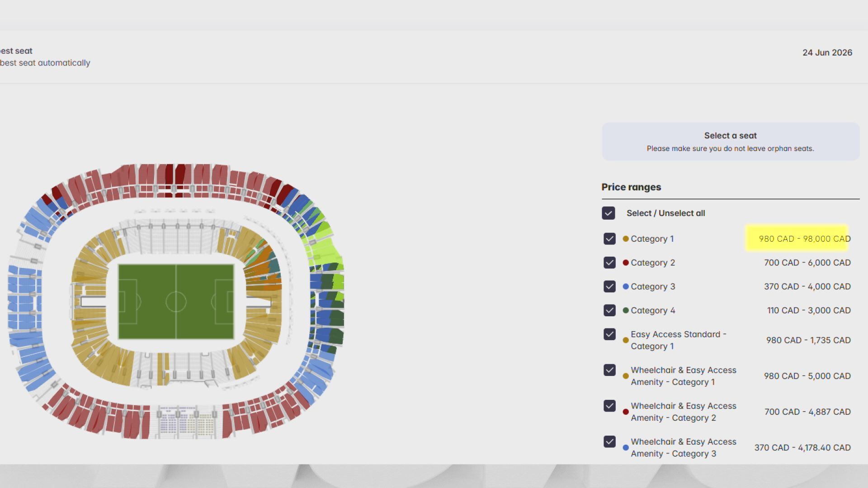Uncheck the Category 2 price range checkbox
This screenshot has height=488, width=868.
tap(609, 263)
